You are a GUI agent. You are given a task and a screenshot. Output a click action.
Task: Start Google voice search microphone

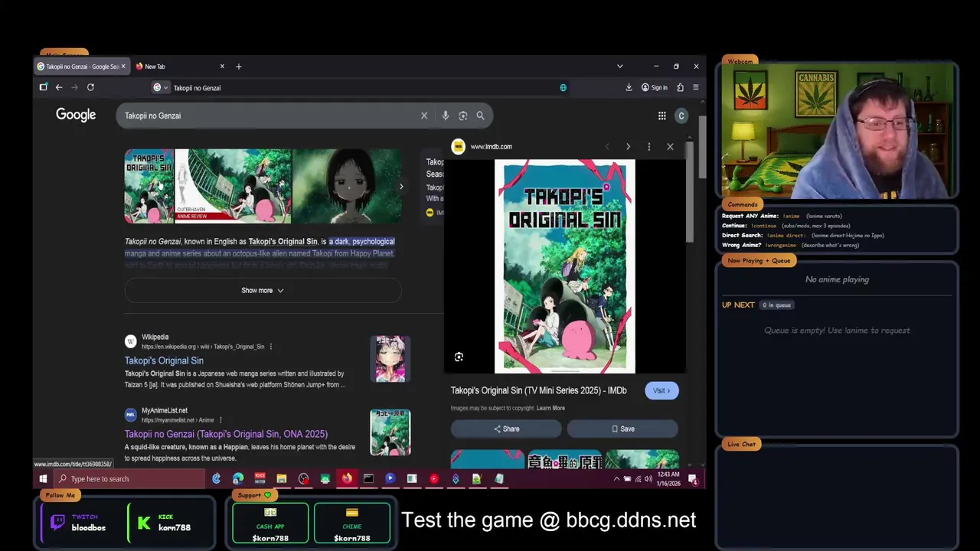pos(445,116)
